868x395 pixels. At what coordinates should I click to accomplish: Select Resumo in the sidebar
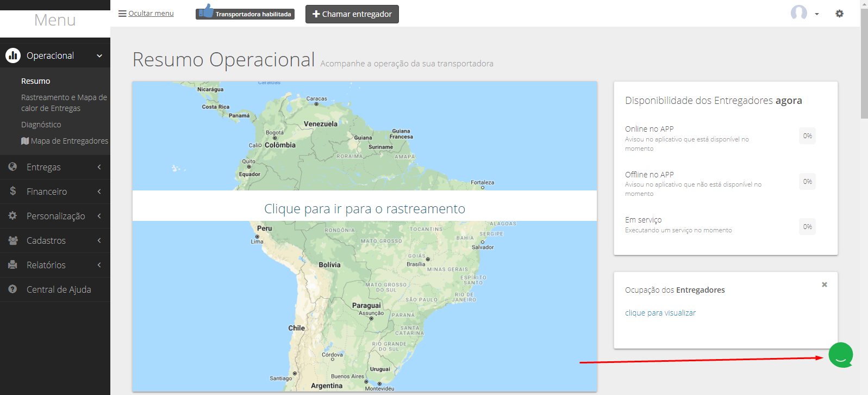(x=36, y=81)
